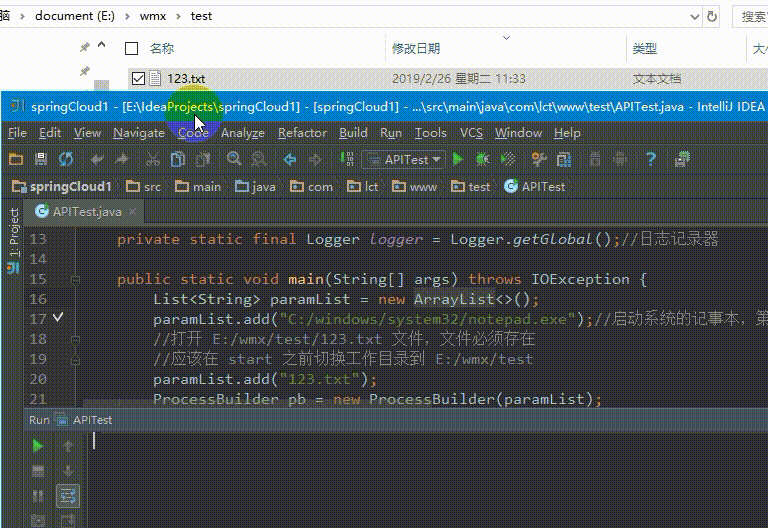Click the Paste clipboard toolbar icon

[x=203, y=159]
